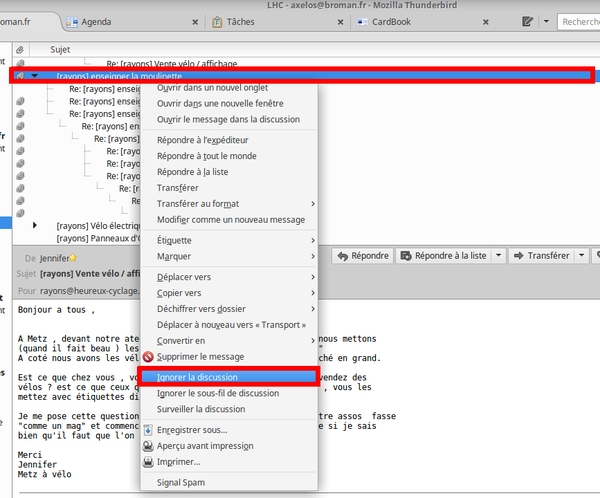Click the Répondre button in message header
The width and height of the screenshot is (600, 498).
(363, 256)
